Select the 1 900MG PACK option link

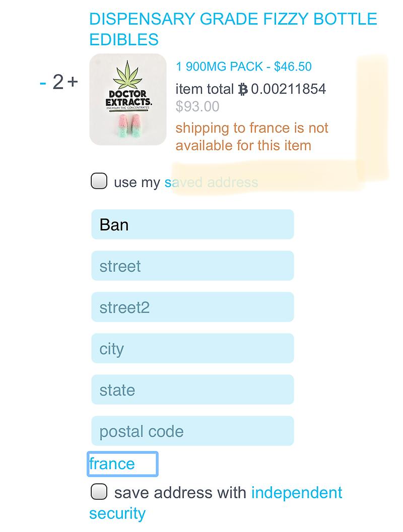click(244, 66)
